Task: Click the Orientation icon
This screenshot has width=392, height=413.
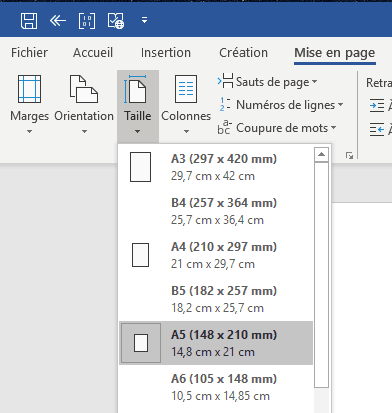Action: coord(84,89)
